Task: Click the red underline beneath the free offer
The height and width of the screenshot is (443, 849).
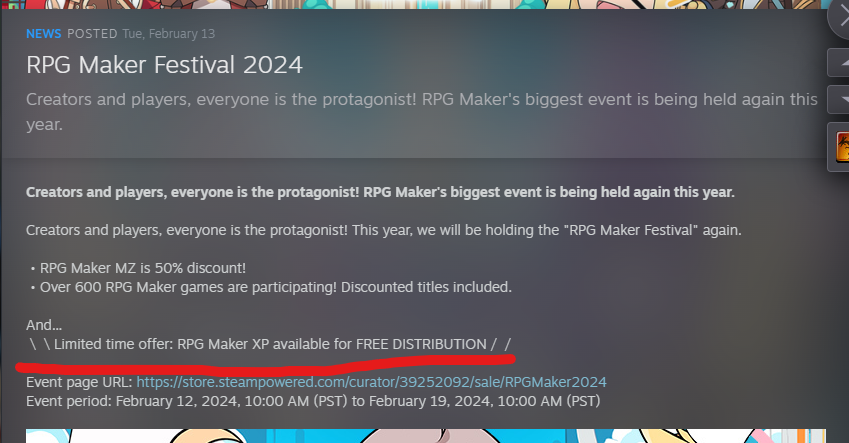Action: [265, 366]
